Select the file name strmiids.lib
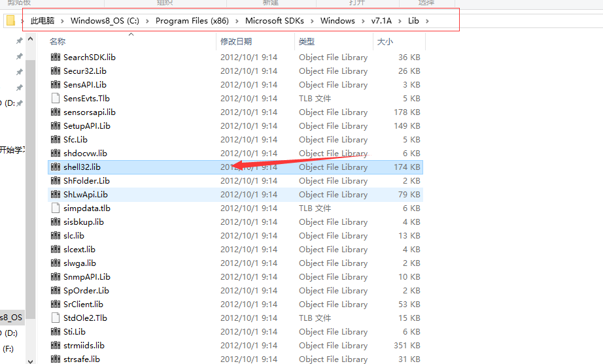Viewport: 603px width, 364px height. click(x=84, y=346)
